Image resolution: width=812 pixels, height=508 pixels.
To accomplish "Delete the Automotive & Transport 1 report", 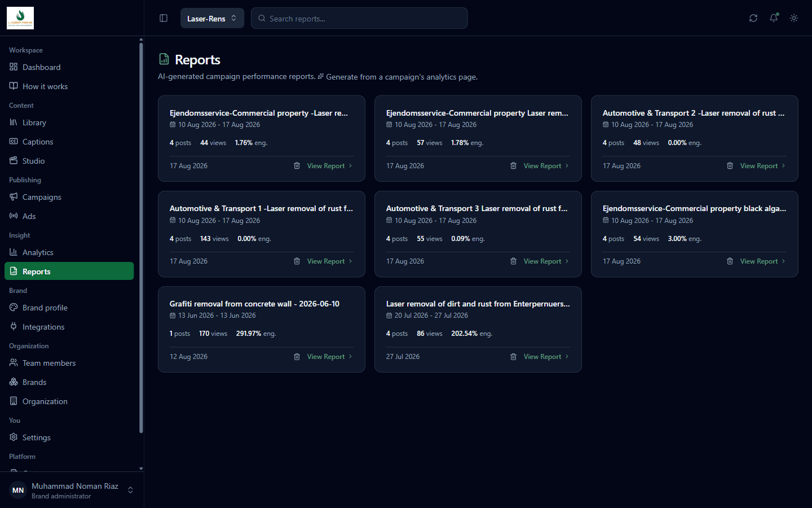I will tap(297, 261).
